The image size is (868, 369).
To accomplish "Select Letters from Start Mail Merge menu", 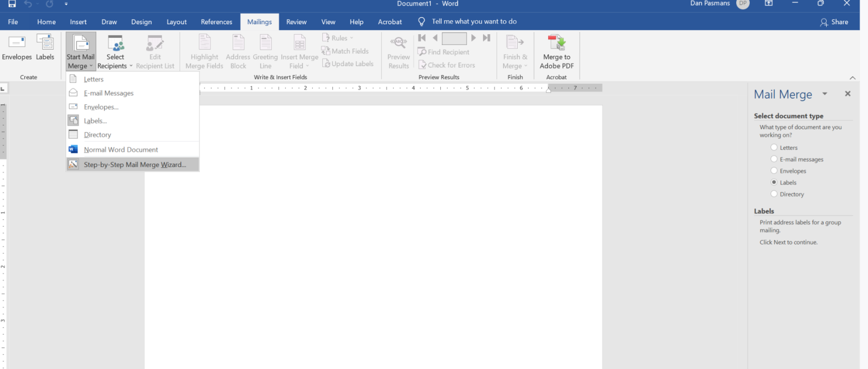I will [133, 79].
